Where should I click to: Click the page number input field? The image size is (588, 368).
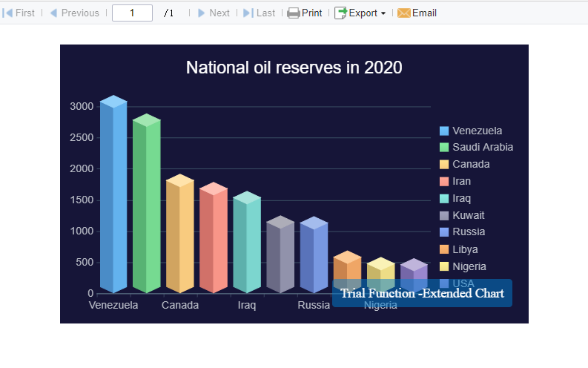click(x=132, y=13)
